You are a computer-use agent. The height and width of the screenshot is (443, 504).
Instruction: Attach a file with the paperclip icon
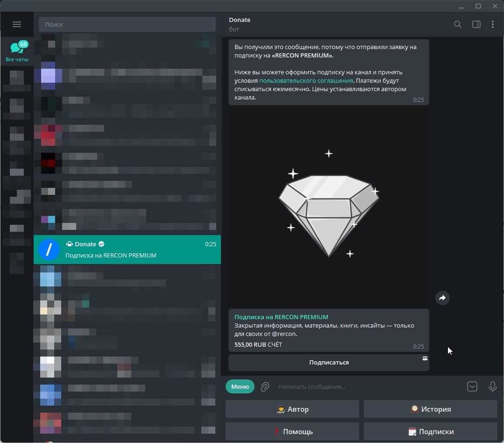click(x=265, y=386)
